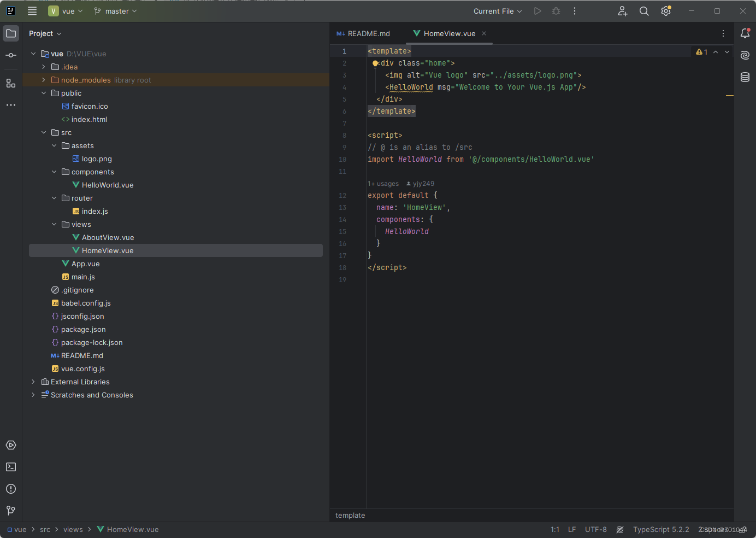This screenshot has width=756, height=538.
Task: Click HomeView.vue in navigation bar
Action: point(128,530)
